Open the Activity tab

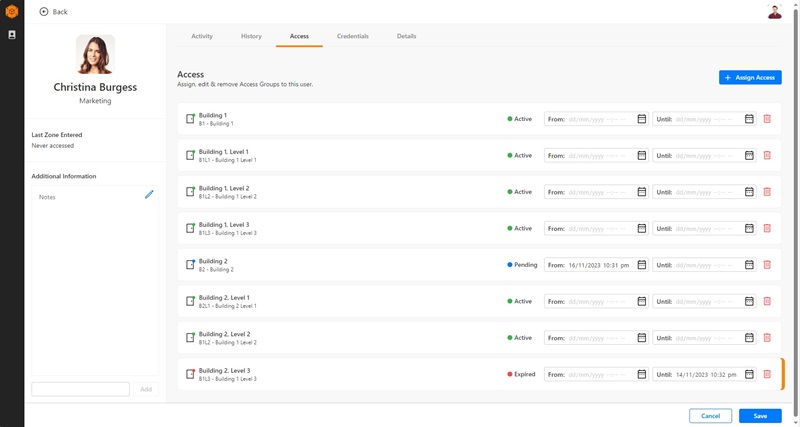(201, 36)
